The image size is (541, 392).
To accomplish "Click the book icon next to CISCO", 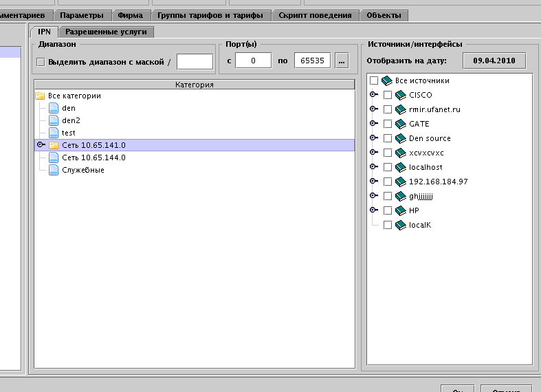I will [401, 95].
